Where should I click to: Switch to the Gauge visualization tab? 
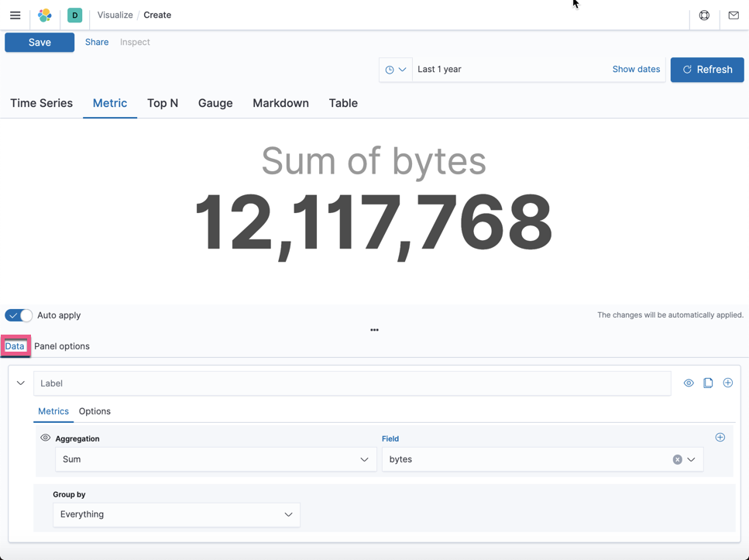pos(215,103)
